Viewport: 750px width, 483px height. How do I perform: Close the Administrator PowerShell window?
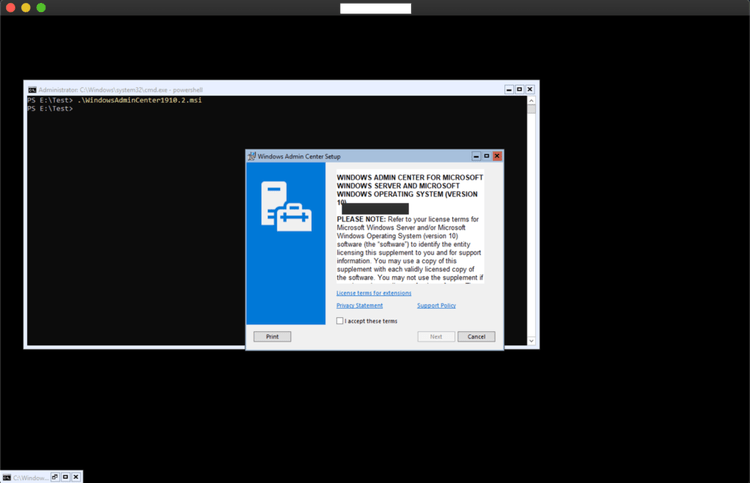click(530, 89)
